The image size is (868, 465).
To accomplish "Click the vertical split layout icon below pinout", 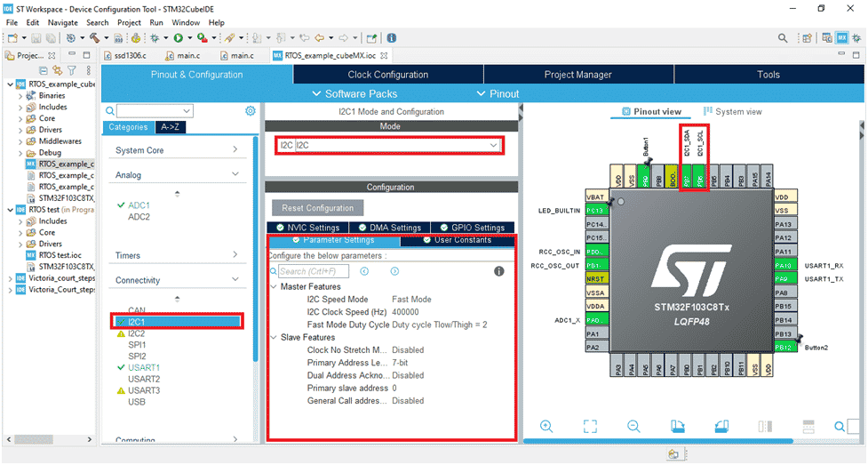I will (x=765, y=426).
